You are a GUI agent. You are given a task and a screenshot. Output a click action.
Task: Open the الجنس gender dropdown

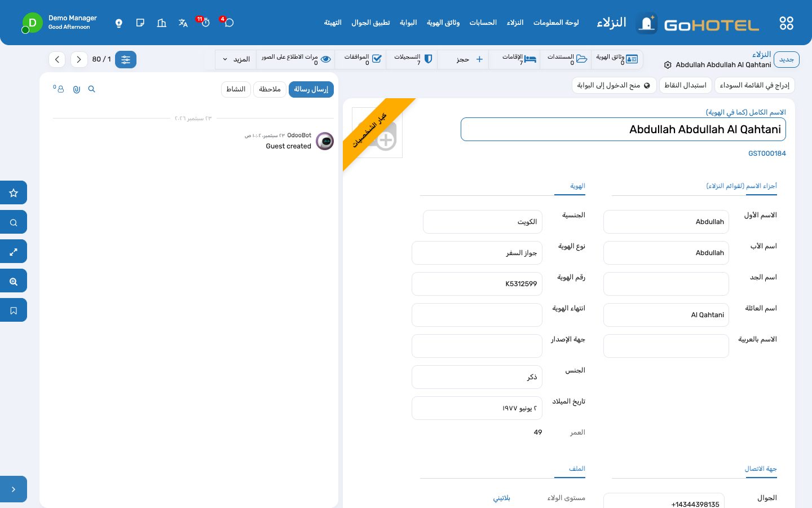tap(477, 377)
